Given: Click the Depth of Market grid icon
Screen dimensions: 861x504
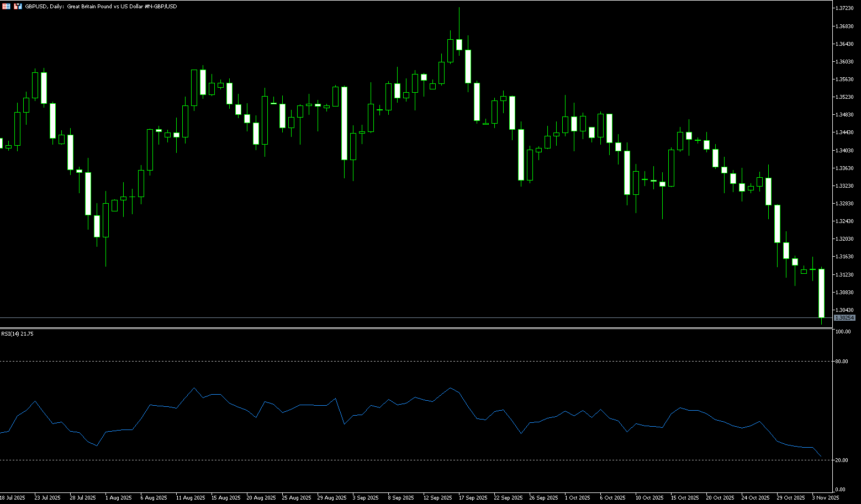Looking at the screenshot, I should (x=6, y=6).
